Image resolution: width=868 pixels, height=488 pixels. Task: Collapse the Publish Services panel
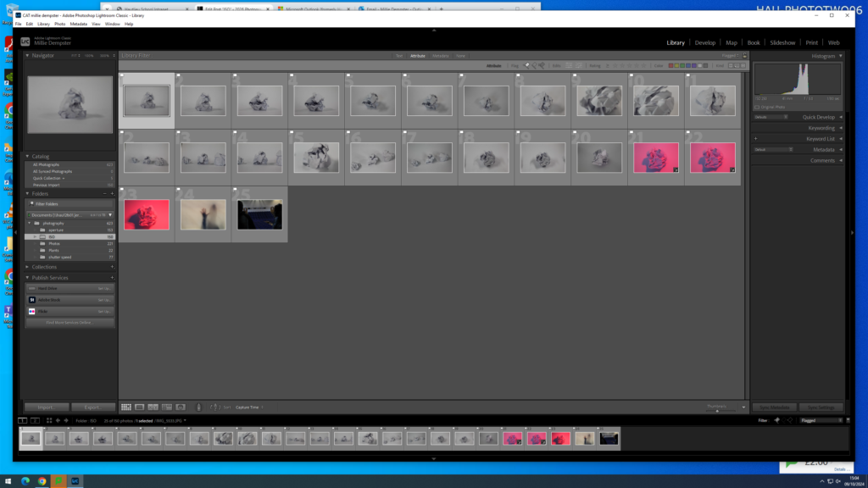point(27,278)
